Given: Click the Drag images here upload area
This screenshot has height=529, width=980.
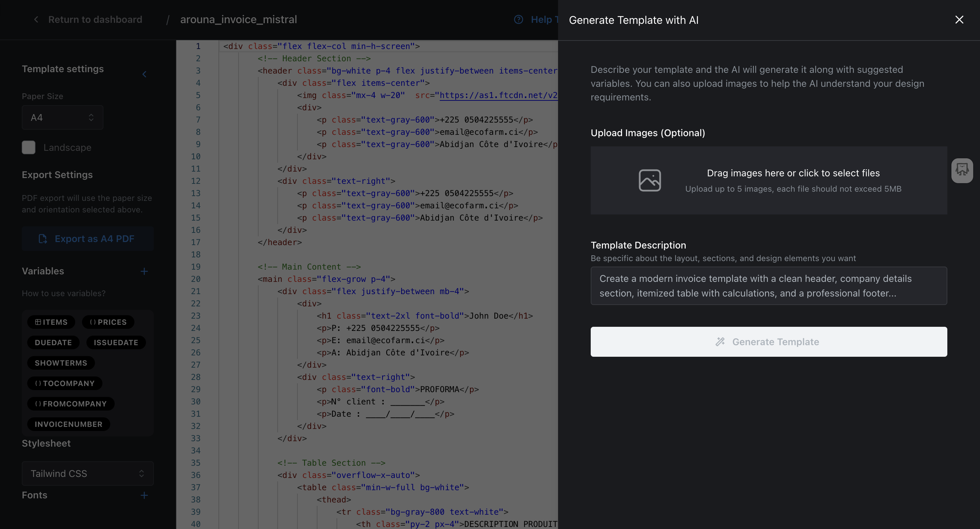Looking at the screenshot, I should point(768,180).
